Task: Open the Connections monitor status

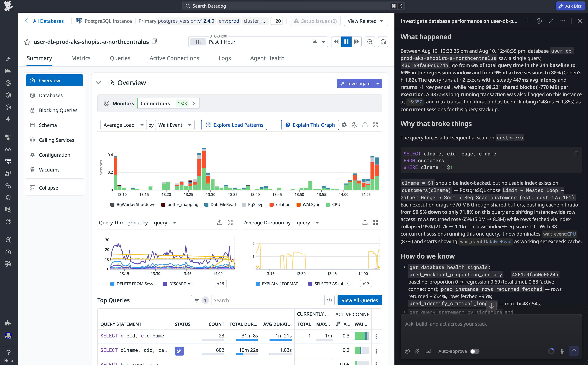Action: pyautogui.click(x=168, y=103)
